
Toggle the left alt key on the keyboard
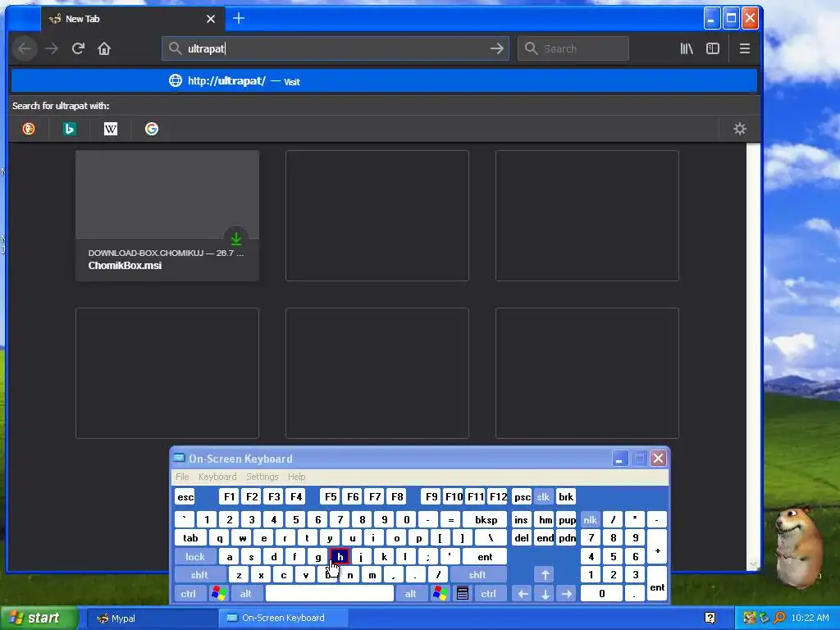click(246, 594)
